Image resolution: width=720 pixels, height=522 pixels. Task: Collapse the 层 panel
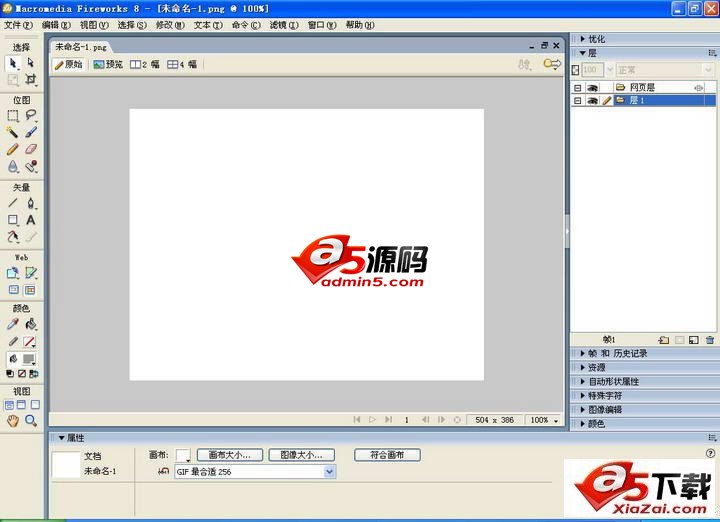pos(583,54)
